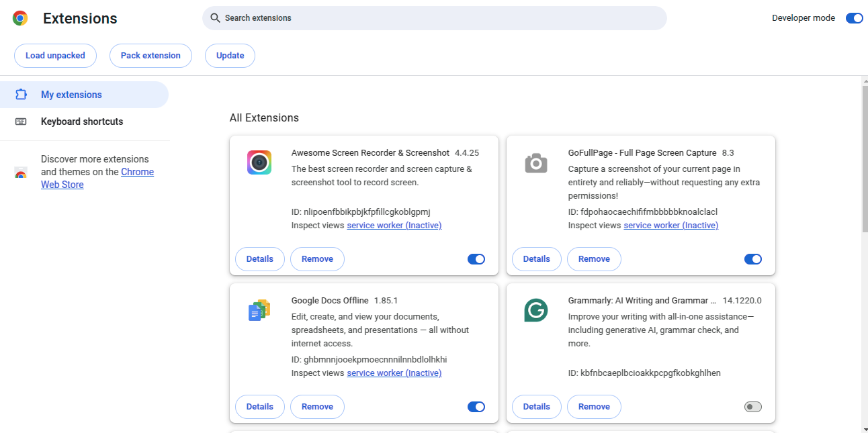Click the Update button
Viewport: 868px width, 433px height.
tap(230, 56)
